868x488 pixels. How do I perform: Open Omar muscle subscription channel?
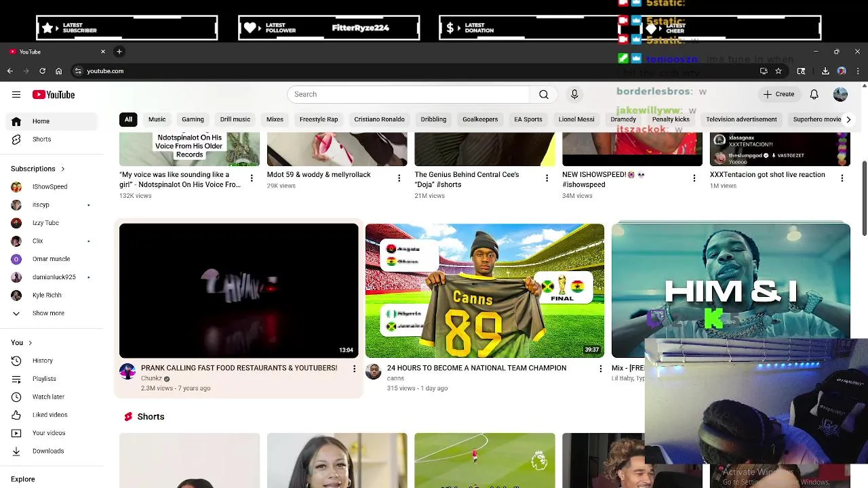pyautogui.click(x=52, y=259)
